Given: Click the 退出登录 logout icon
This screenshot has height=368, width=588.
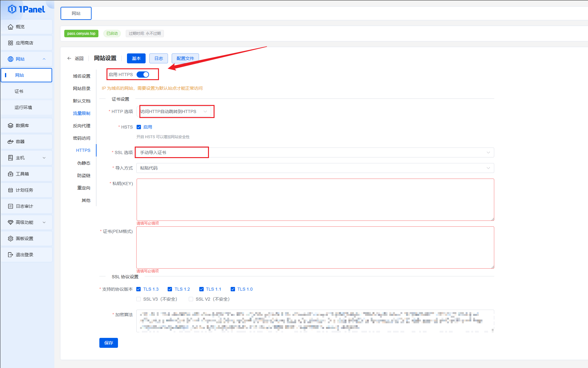Looking at the screenshot, I should click(x=11, y=255).
